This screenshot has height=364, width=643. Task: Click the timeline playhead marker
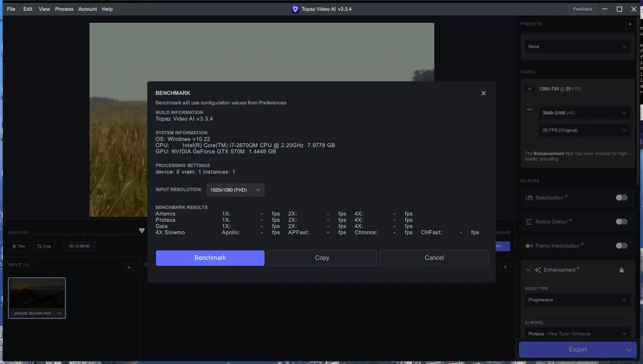click(142, 231)
